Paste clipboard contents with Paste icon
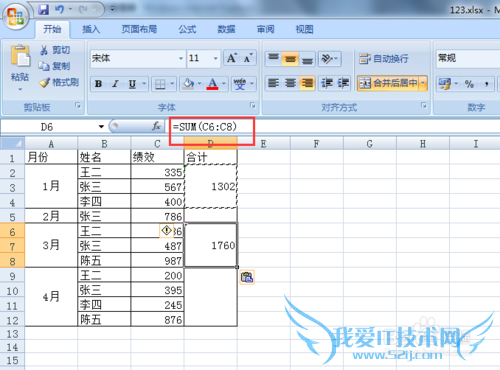Image resolution: width=500 pixels, height=370 pixels. pyautogui.click(x=20, y=55)
